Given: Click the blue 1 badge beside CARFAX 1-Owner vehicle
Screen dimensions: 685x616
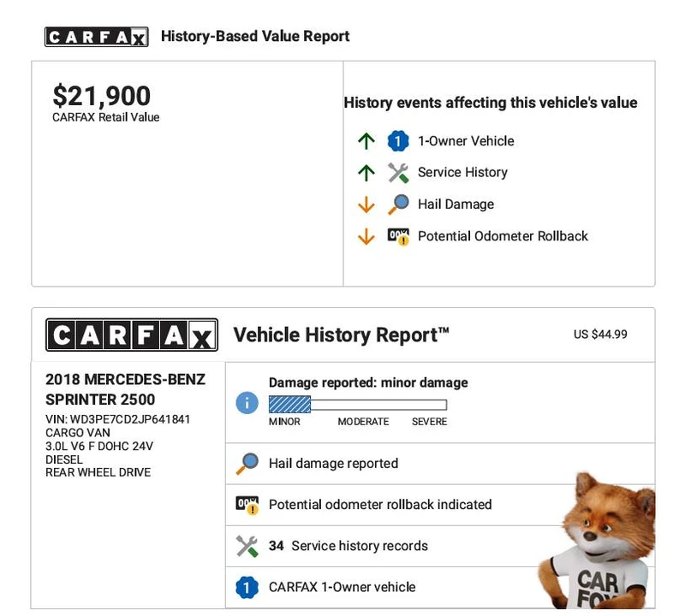Looking at the screenshot, I should point(247,587).
